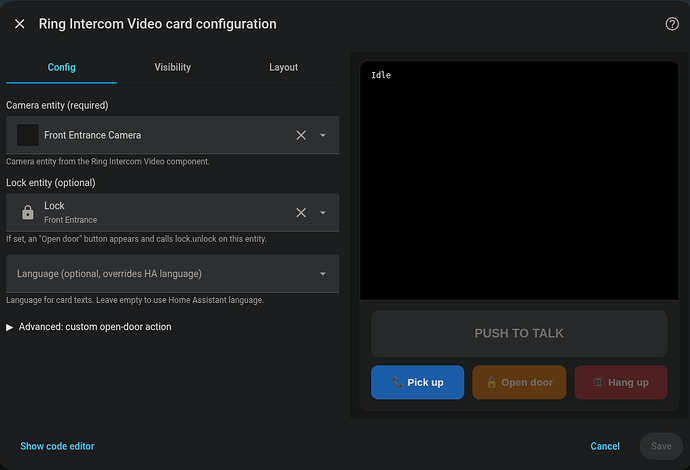This screenshot has width=690, height=470.
Task: Clear the Lock entity selection
Action: pyautogui.click(x=301, y=213)
